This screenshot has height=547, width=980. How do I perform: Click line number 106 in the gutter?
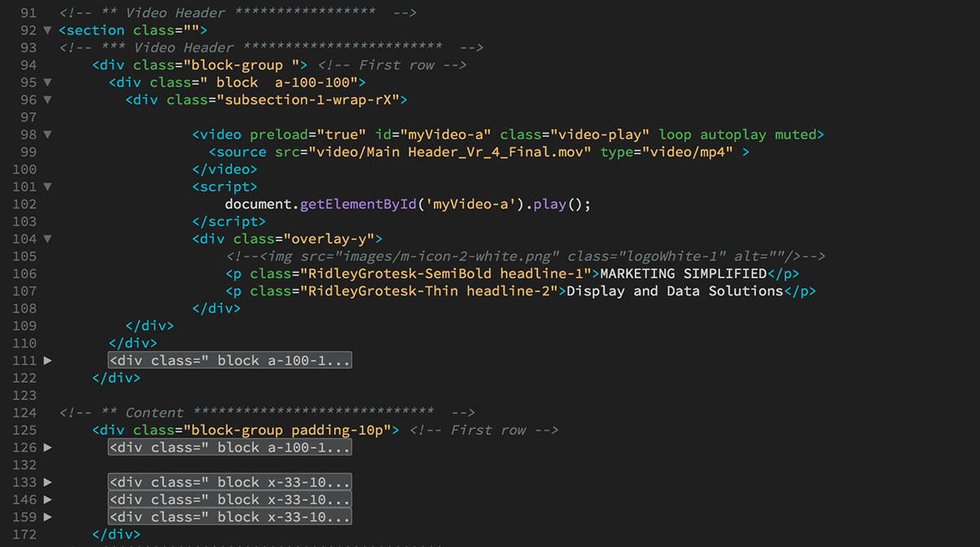pos(24,273)
